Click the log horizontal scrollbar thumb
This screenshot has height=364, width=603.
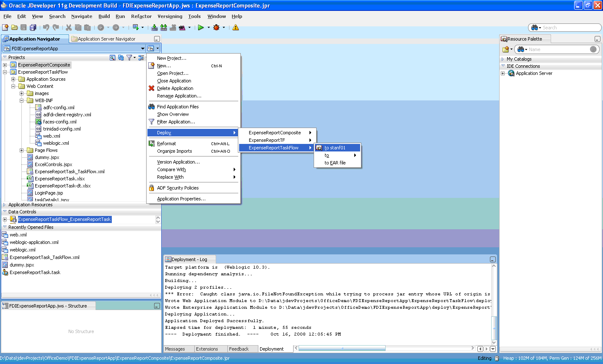tap(342, 348)
